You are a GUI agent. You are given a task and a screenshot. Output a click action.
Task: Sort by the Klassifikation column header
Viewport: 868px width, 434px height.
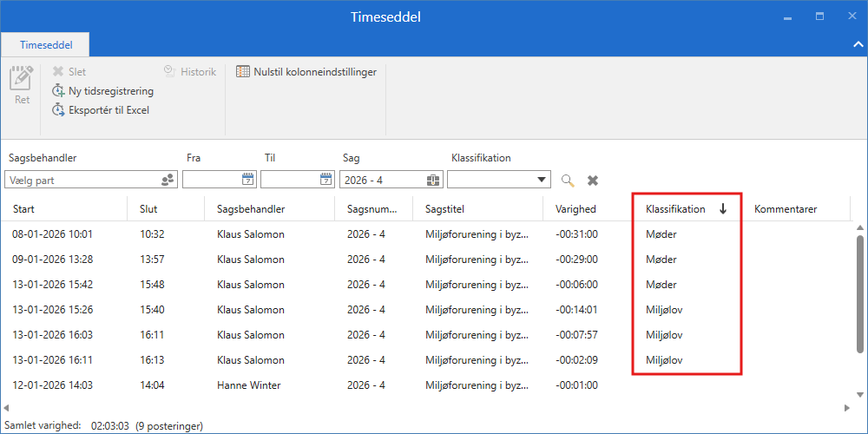675,209
